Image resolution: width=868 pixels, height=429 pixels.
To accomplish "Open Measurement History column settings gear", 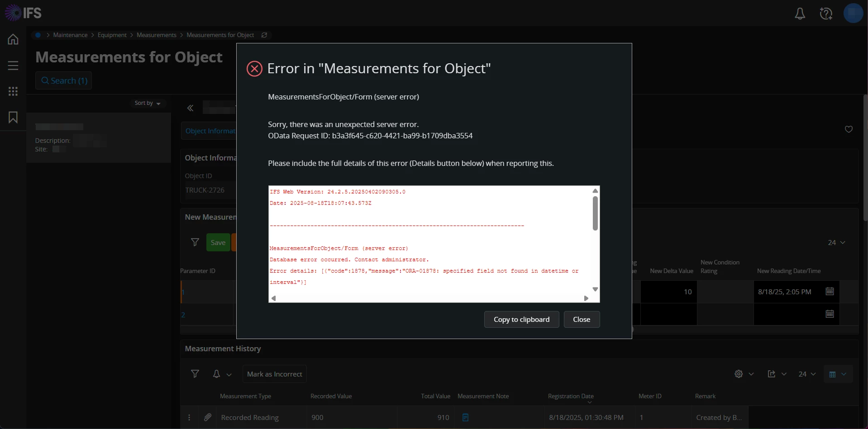I will pyautogui.click(x=739, y=374).
